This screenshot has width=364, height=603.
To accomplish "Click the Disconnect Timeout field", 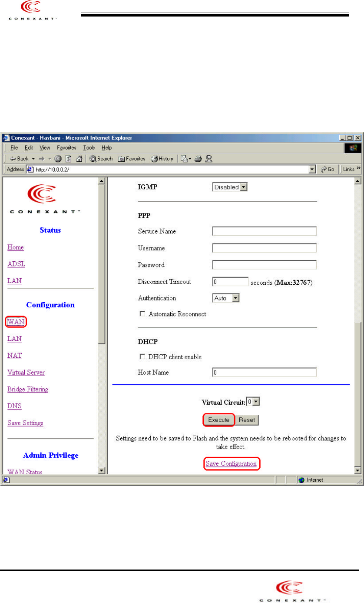I will pyautogui.click(x=231, y=281).
